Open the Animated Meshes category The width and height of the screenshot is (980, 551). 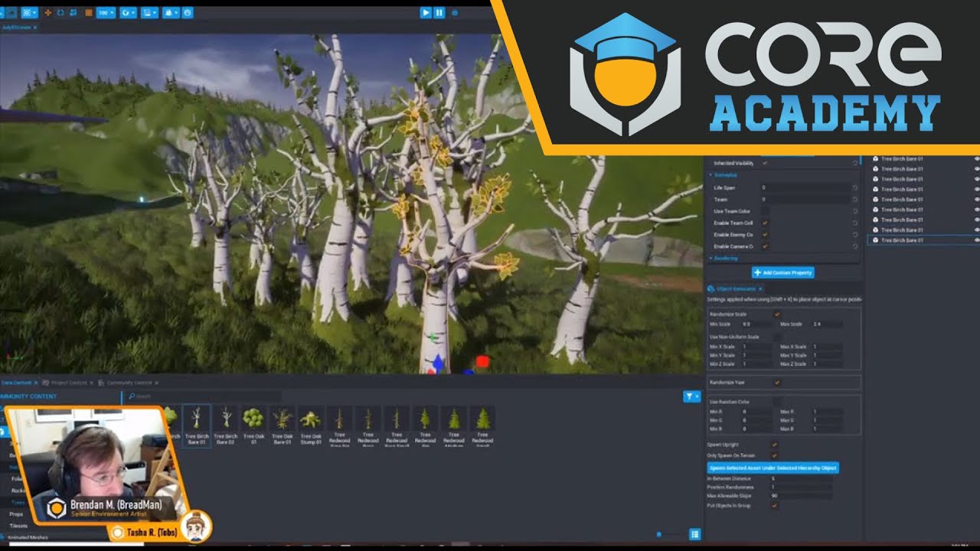[x=28, y=538]
